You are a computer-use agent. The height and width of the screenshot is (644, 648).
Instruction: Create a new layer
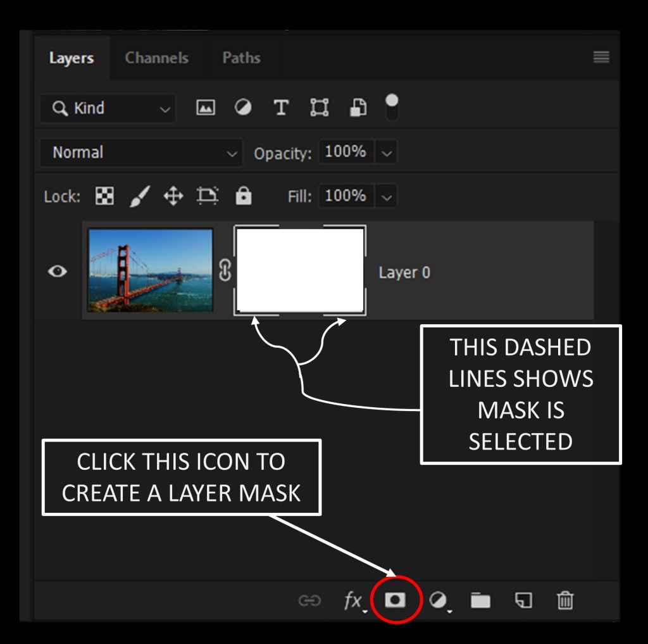click(x=523, y=600)
